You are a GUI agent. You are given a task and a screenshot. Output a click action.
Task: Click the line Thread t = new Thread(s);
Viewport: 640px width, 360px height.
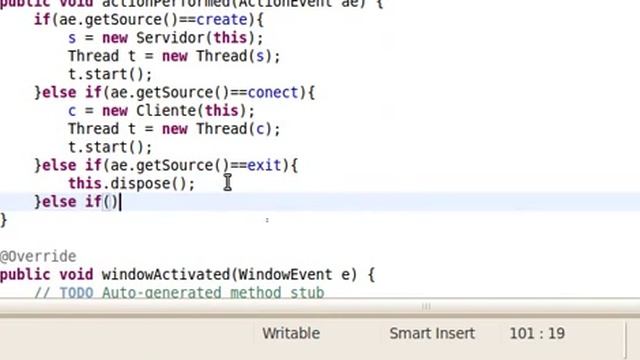(174, 56)
